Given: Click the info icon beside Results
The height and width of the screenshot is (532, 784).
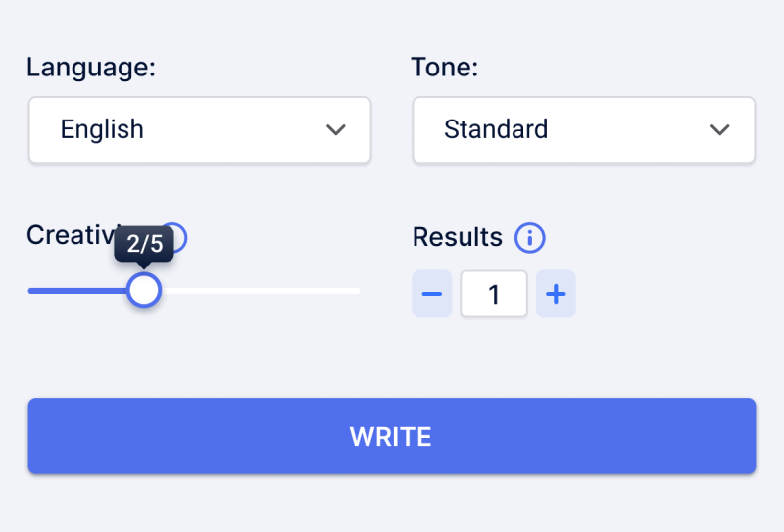Looking at the screenshot, I should click(x=530, y=238).
